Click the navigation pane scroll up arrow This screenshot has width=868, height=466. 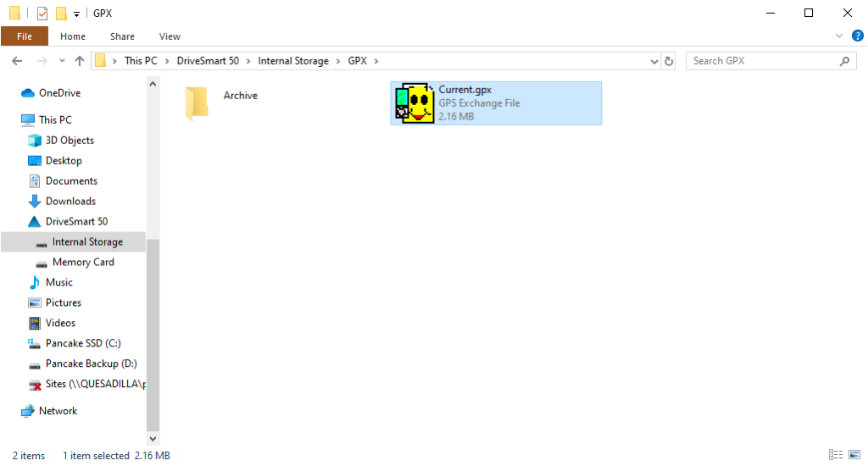point(153,84)
